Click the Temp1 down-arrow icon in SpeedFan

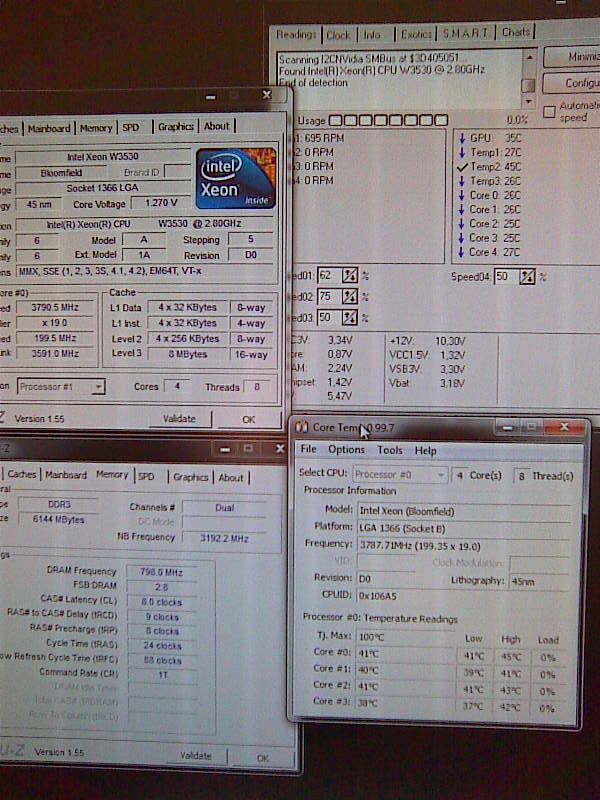462,152
